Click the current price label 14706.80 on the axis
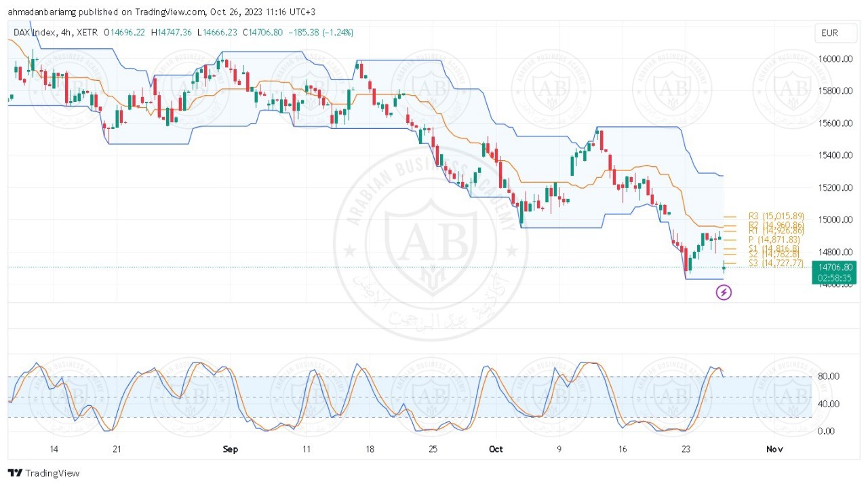Screen dimensions: 868x486 [835, 267]
